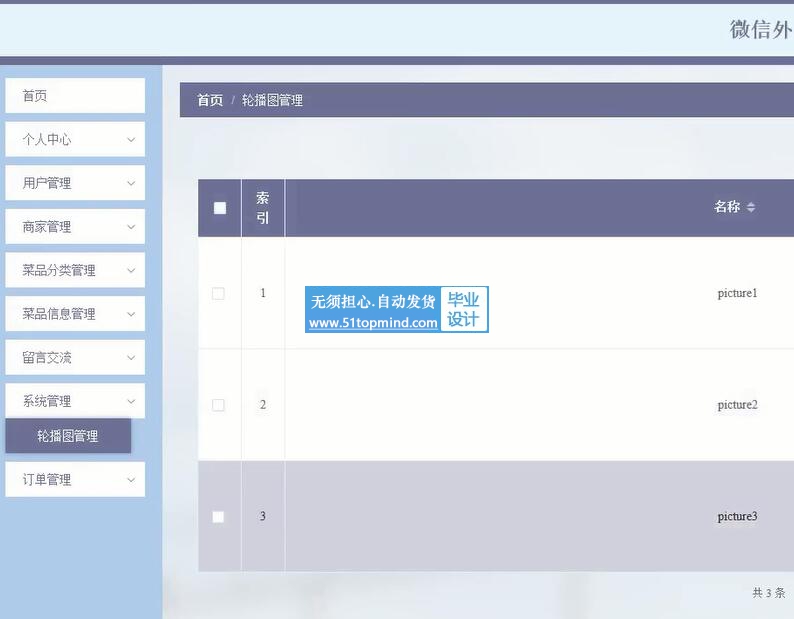The height and width of the screenshot is (619, 794).
Task: Click index cell 1 in the table
Action: click(x=263, y=293)
